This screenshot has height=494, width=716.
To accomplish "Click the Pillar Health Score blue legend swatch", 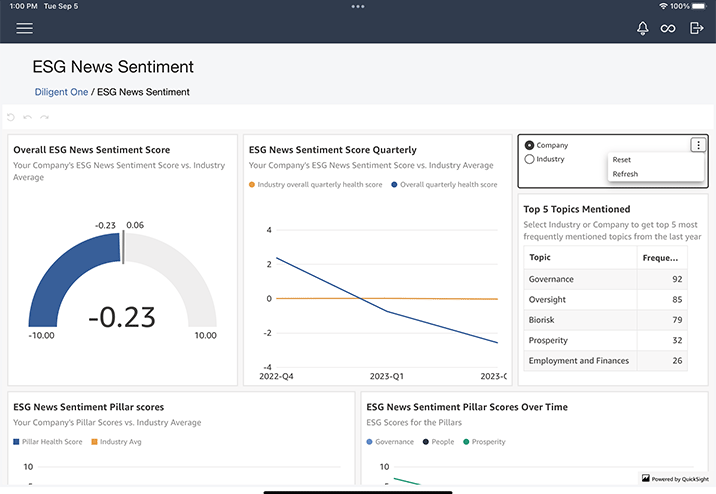I will (17, 441).
